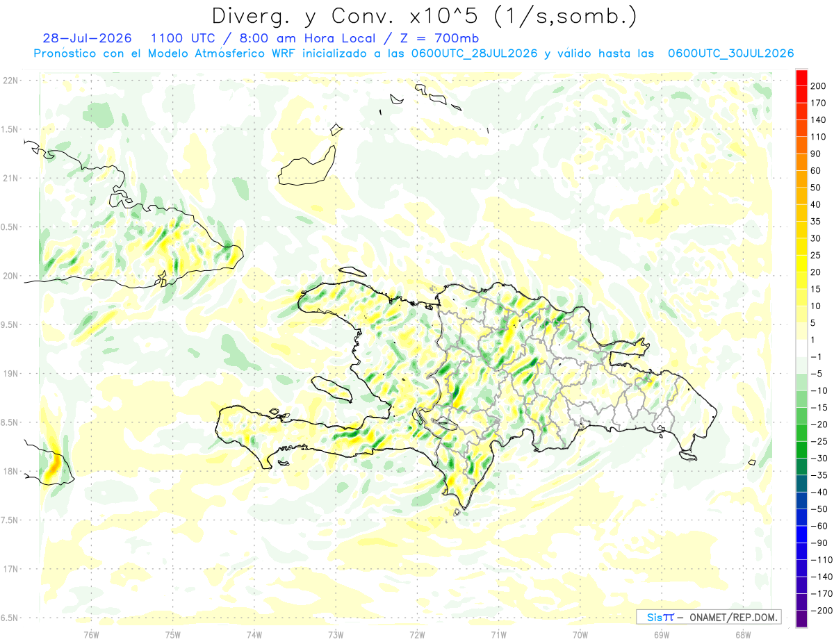The width and height of the screenshot is (834, 644).
Task: Select the -140 color scale label
Action: (823, 577)
